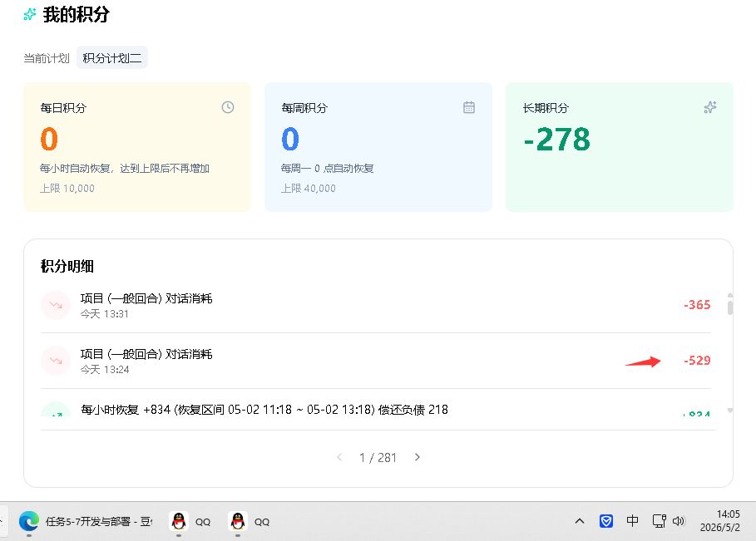Click the -365 points amount

click(697, 305)
